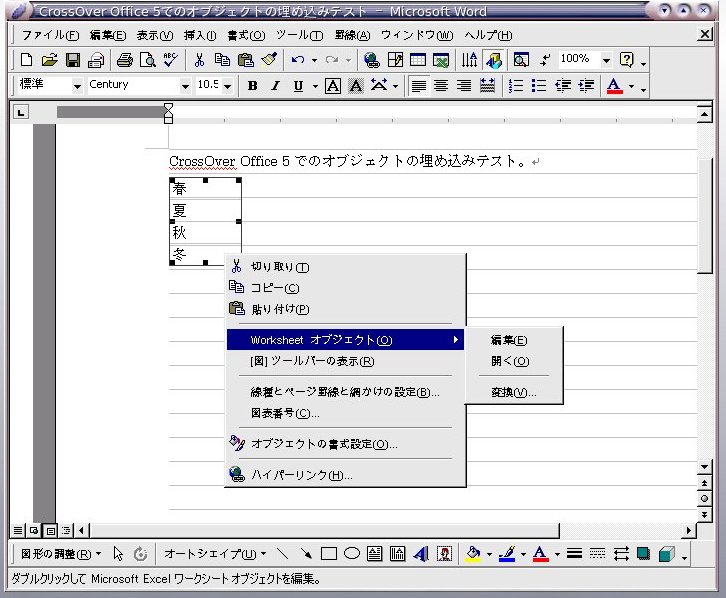Toggle Italic formatting

pos(275,86)
